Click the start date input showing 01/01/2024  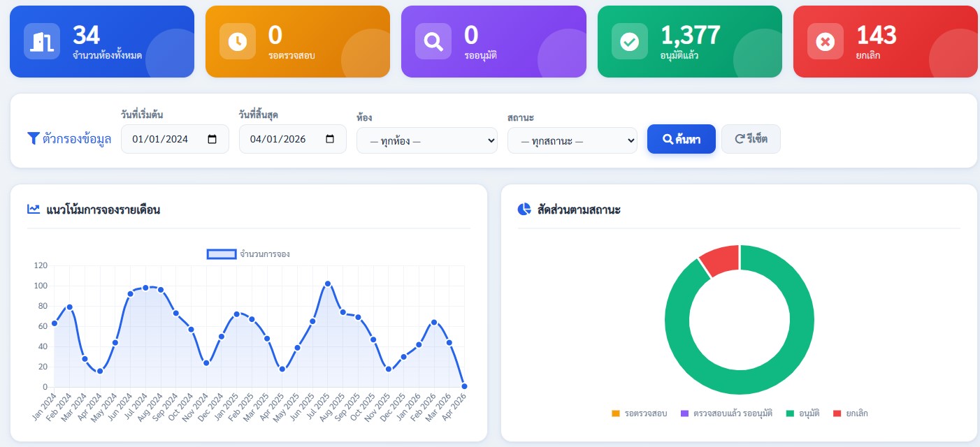pyautogui.click(x=175, y=139)
